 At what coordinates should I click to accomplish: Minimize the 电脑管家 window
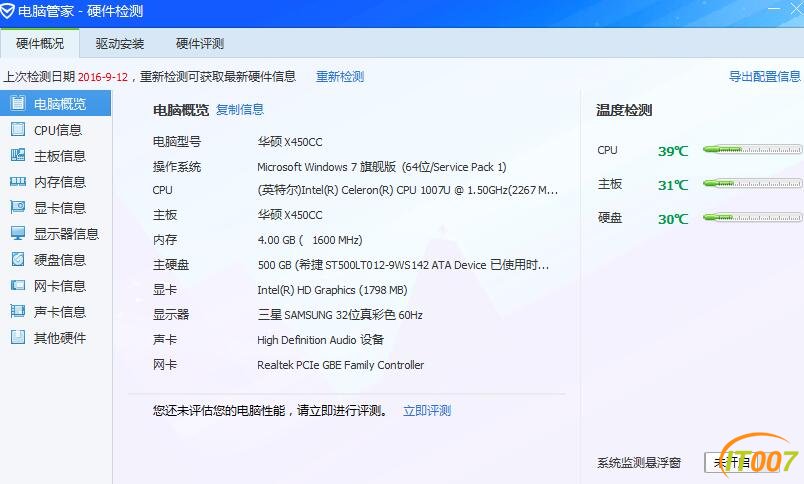point(774,9)
